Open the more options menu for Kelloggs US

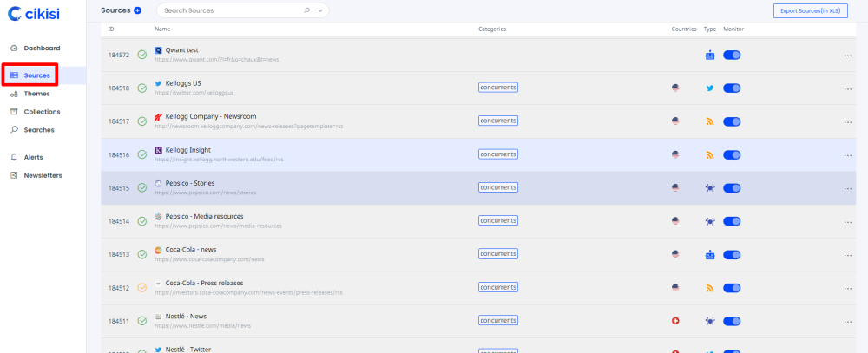click(x=847, y=88)
